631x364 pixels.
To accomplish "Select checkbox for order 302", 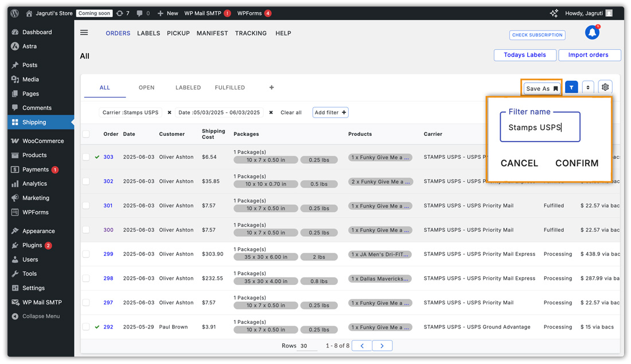I will [86, 181].
